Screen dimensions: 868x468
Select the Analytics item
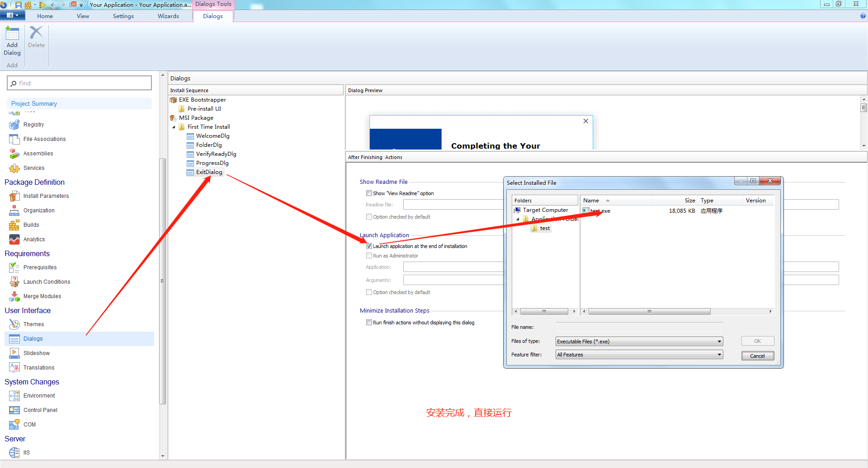[x=33, y=239]
